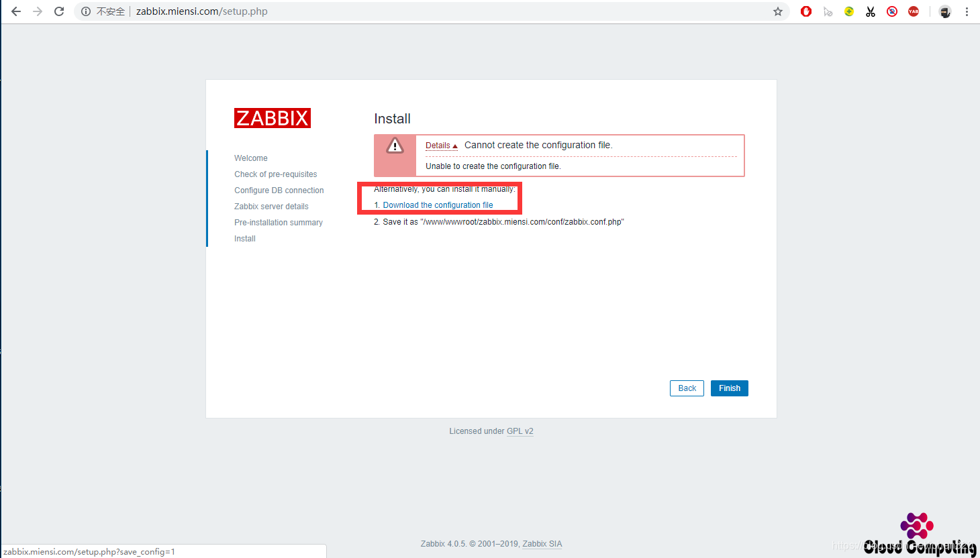The width and height of the screenshot is (980, 558).
Task: Click the Back button
Action: (x=687, y=388)
